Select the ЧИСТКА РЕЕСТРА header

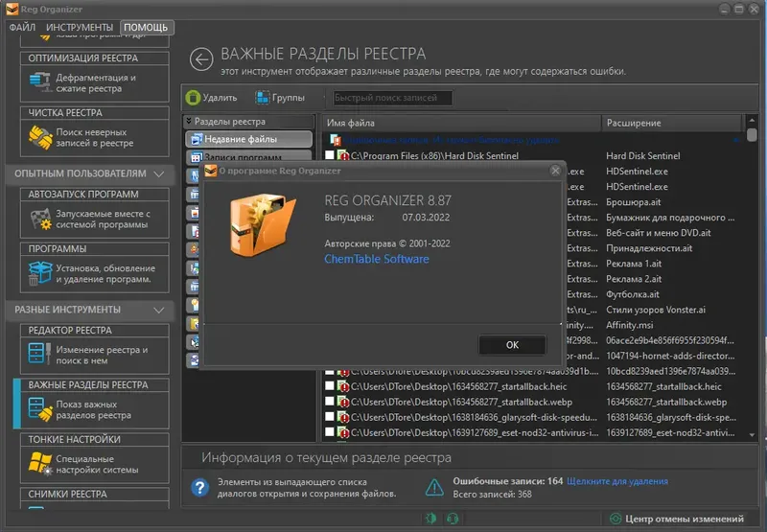click(95, 113)
